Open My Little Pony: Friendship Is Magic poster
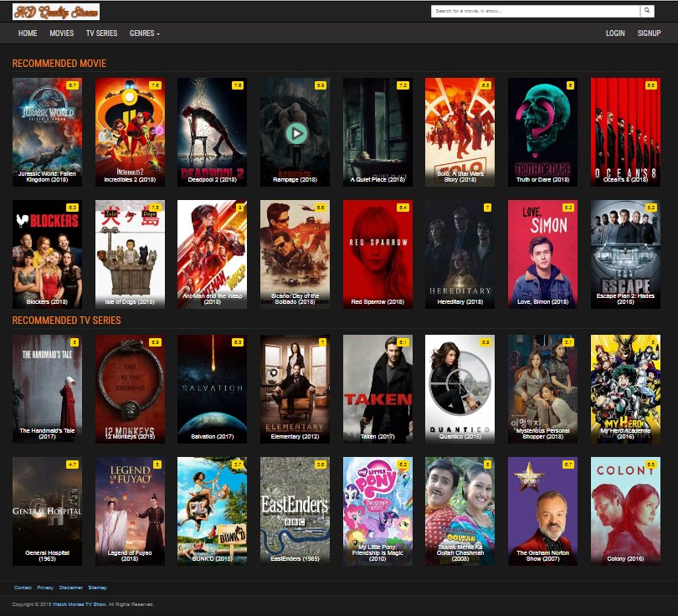 coord(378,511)
